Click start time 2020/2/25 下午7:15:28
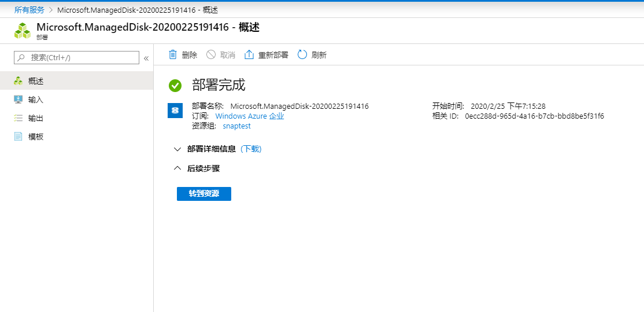Image resolution: width=644 pixels, height=312 pixels. 508,107
